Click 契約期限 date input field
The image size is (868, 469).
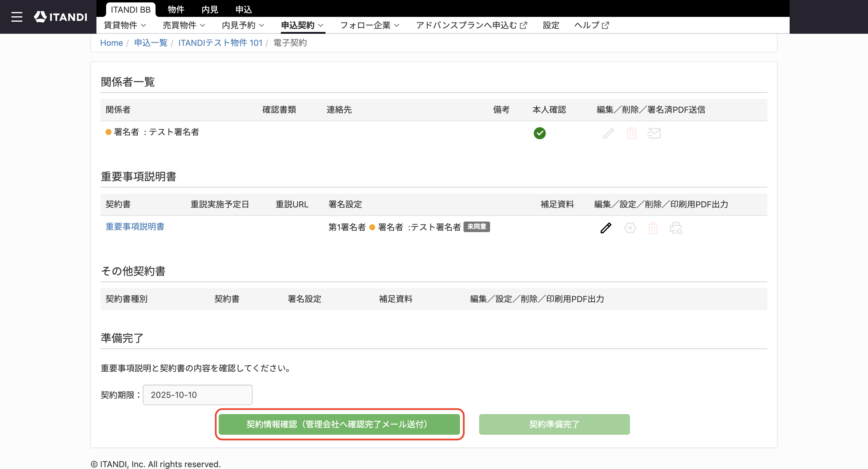(197, 395)
